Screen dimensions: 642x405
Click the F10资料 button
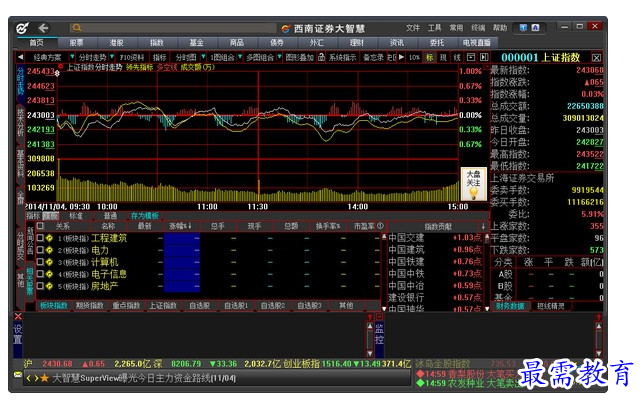(132, 57)
